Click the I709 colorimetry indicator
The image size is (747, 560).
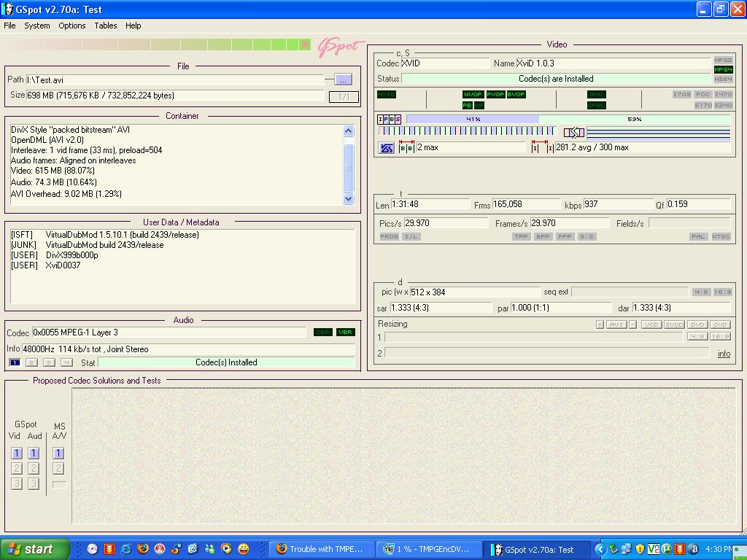[x=681, y=94]
